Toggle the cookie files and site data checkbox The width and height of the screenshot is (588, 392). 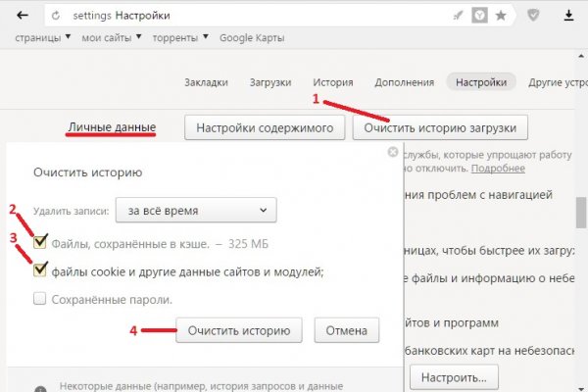point(39,270)
